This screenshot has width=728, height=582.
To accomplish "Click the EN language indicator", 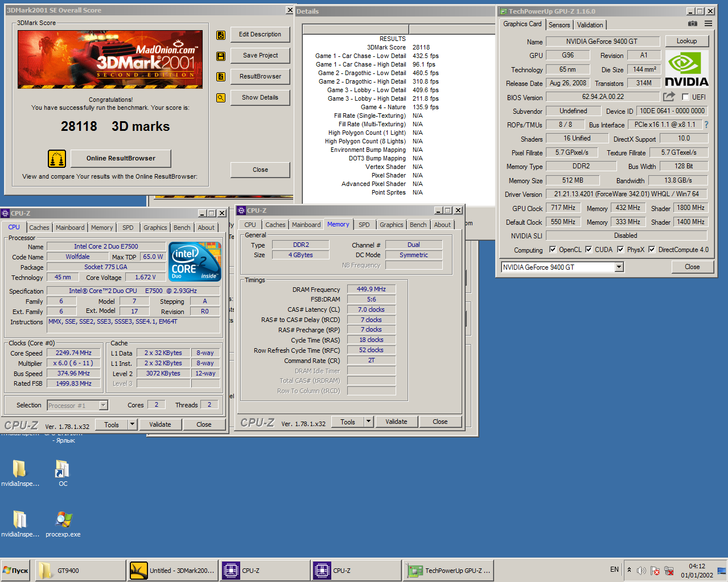I will (x=615, y=569).
